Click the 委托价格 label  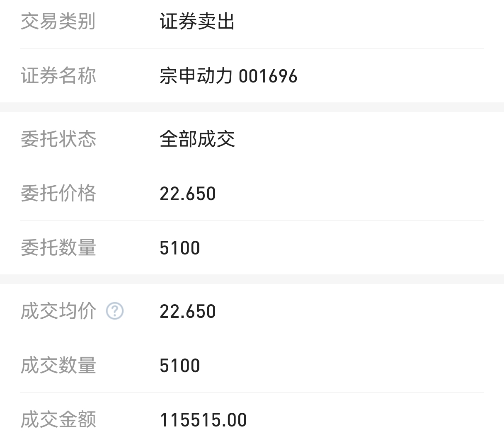(58, 194)
